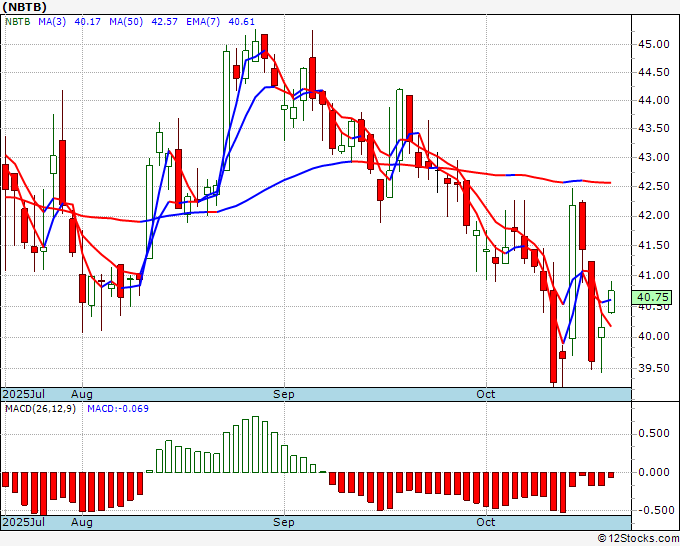680x546 pixels.
Task: Click the MACD(26,12,9) indicator label
Action: click(x=40, y=409)
